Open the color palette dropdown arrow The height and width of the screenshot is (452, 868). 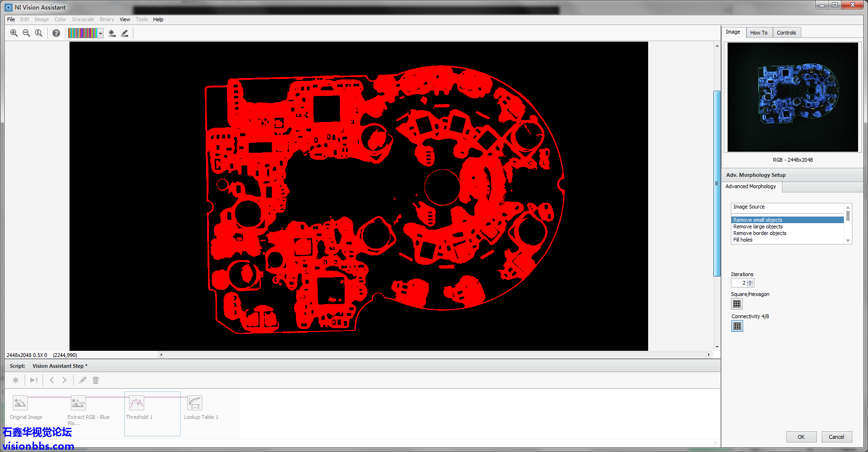pyautogui.click(x=101, y=33)
